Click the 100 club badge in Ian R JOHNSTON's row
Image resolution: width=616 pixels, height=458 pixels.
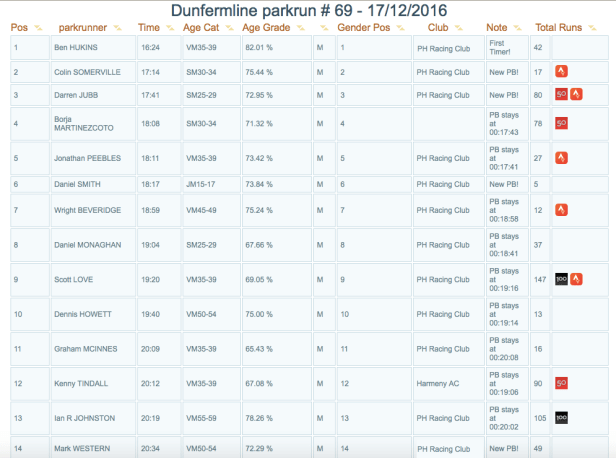pos(561,418)
